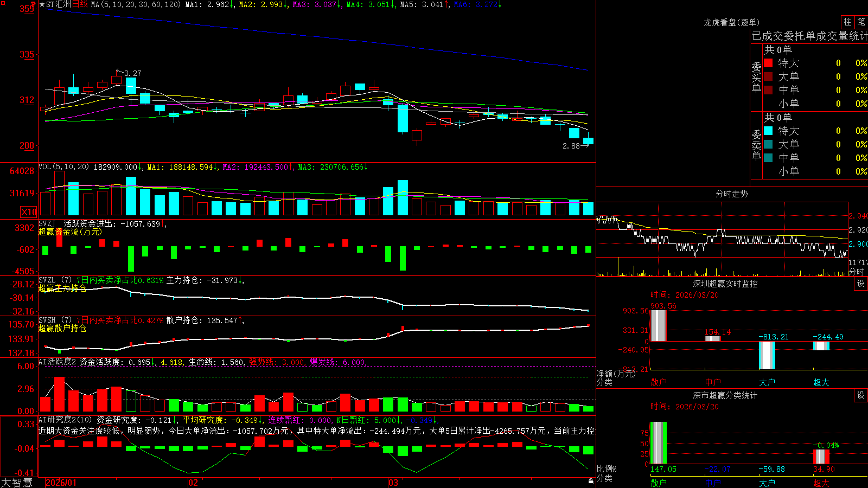Click the 日线 period label
The width and height of the screenshot is (868, 488).
tap(80, 4)
